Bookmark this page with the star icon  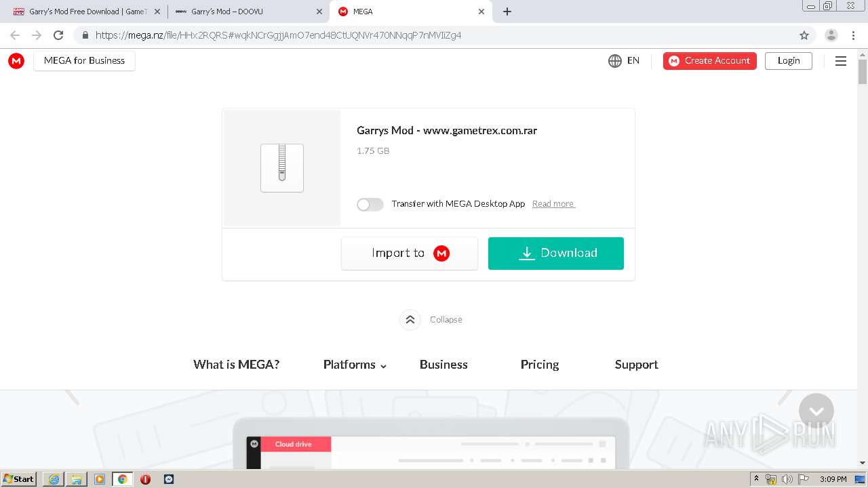click(804, 35)
